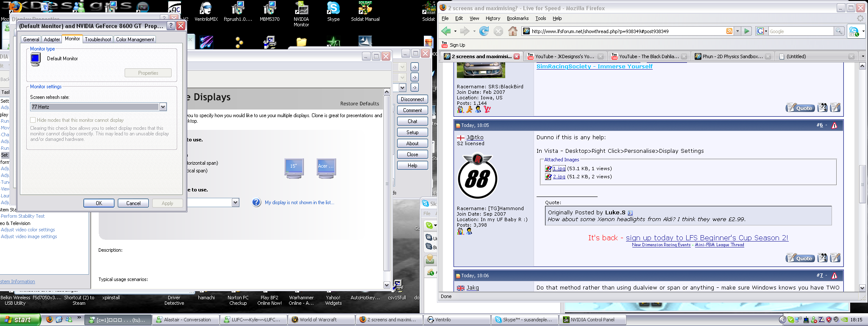The width and height of the screenshot is (868, 326).
Task: Click OK in the monitor properties dialog
Action: tap(99, 203)
